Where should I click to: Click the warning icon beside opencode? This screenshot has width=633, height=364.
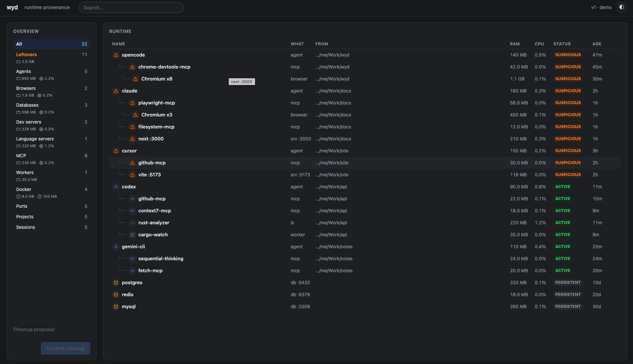coord(116,55)
